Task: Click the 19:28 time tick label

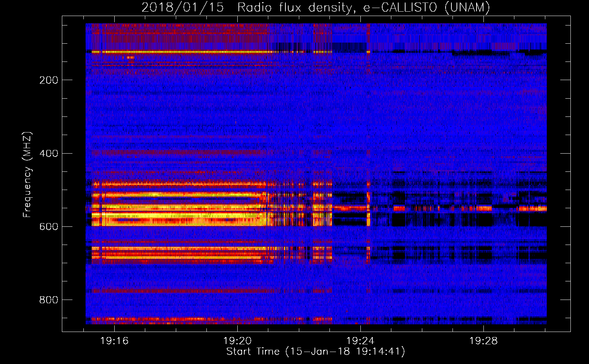Action: (483, 341)
